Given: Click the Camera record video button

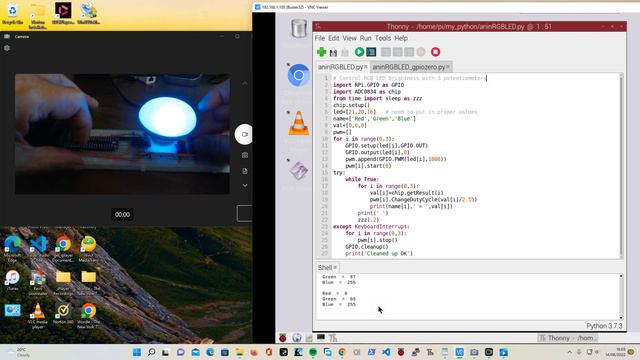Looking at the screenshot, I should pyautogui.click(x=244, y=134).
